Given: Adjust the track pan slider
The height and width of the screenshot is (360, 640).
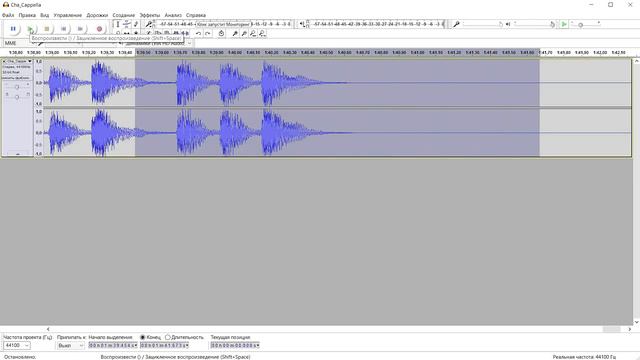Looking at the screenshot, I should click(17, 96).
